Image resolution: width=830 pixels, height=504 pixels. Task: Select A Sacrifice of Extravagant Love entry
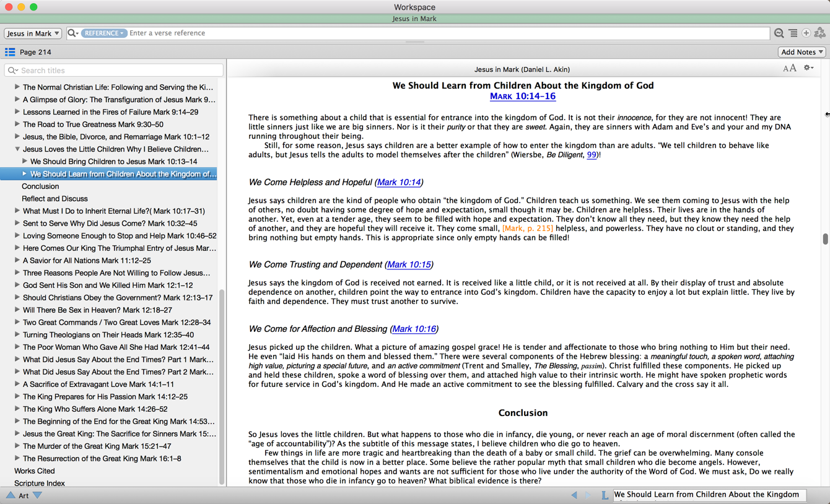98,385
